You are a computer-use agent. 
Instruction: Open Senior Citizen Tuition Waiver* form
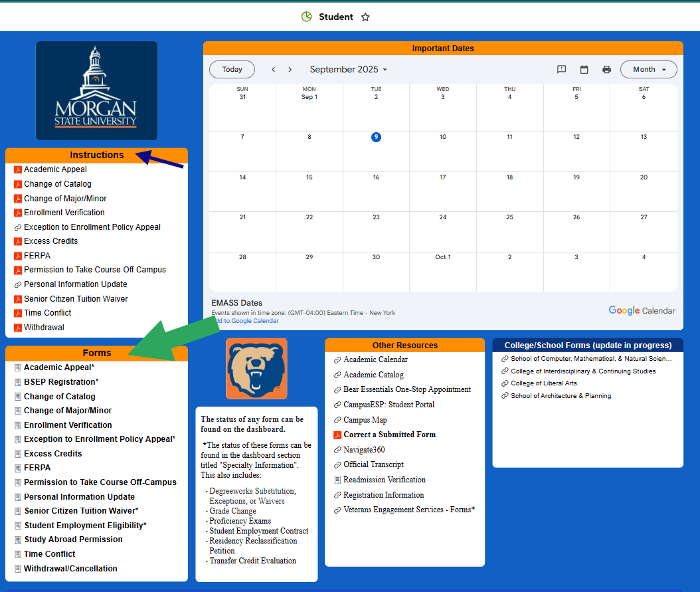point(81,511)
